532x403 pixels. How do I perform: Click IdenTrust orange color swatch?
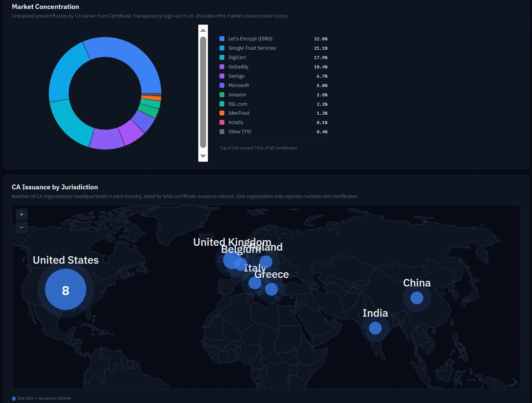tap(222, 113)
